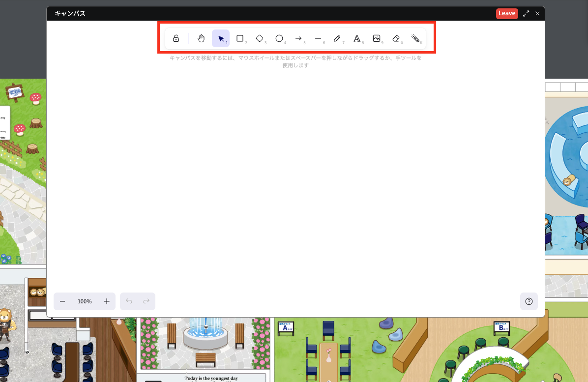
Task: Activate the Laser pointer tool
Action: [x=415, y=38]
